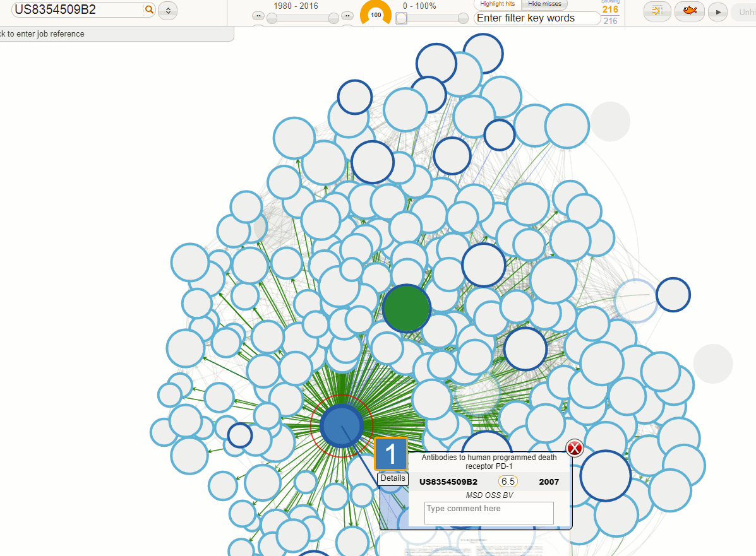Click the right year-range step button

(347, 16)
